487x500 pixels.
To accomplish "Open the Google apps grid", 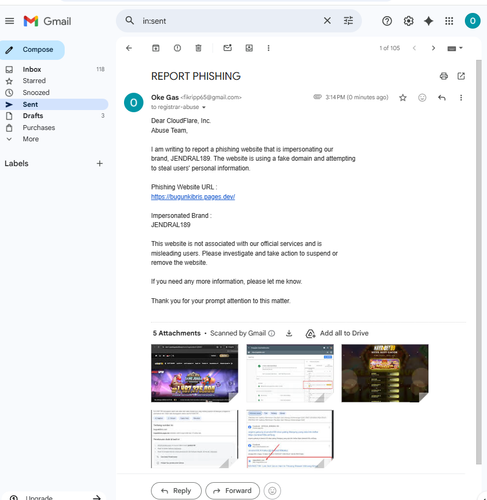I will [449, 21].
